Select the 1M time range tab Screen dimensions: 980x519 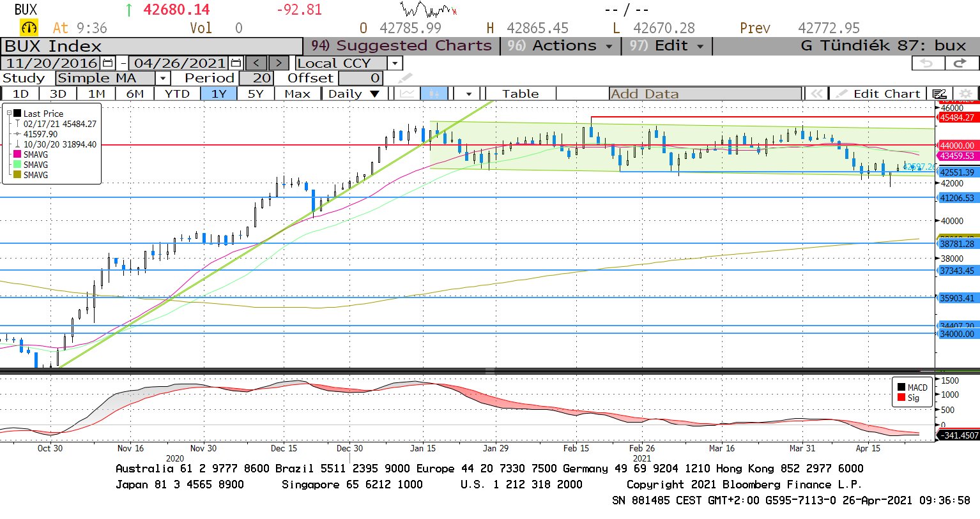click(x=96, y=94)
